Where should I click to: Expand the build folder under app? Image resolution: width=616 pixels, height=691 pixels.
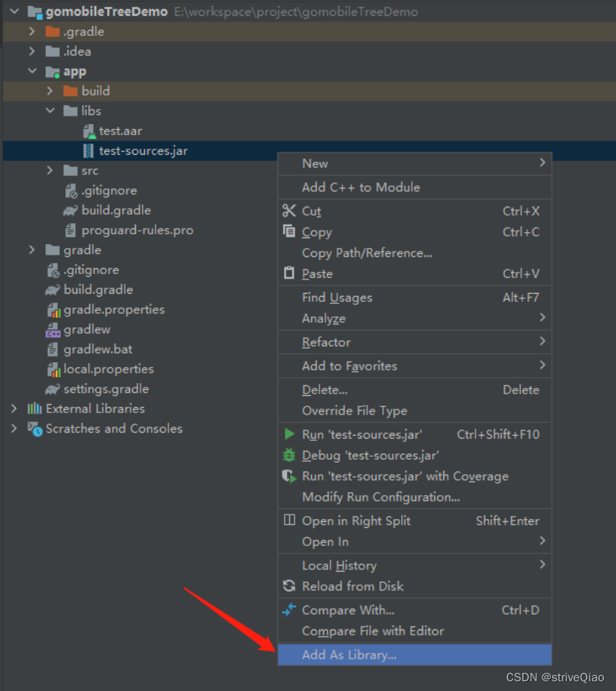[50, 91]
